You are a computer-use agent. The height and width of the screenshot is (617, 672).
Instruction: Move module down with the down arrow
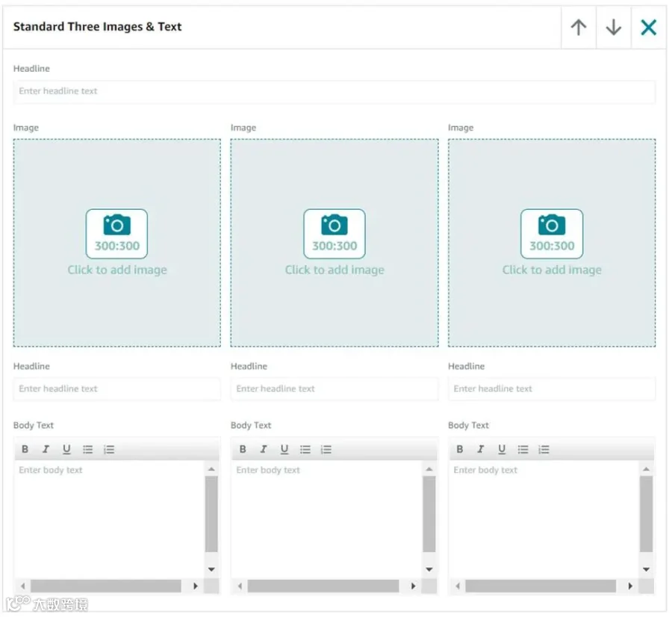(614, 28)
